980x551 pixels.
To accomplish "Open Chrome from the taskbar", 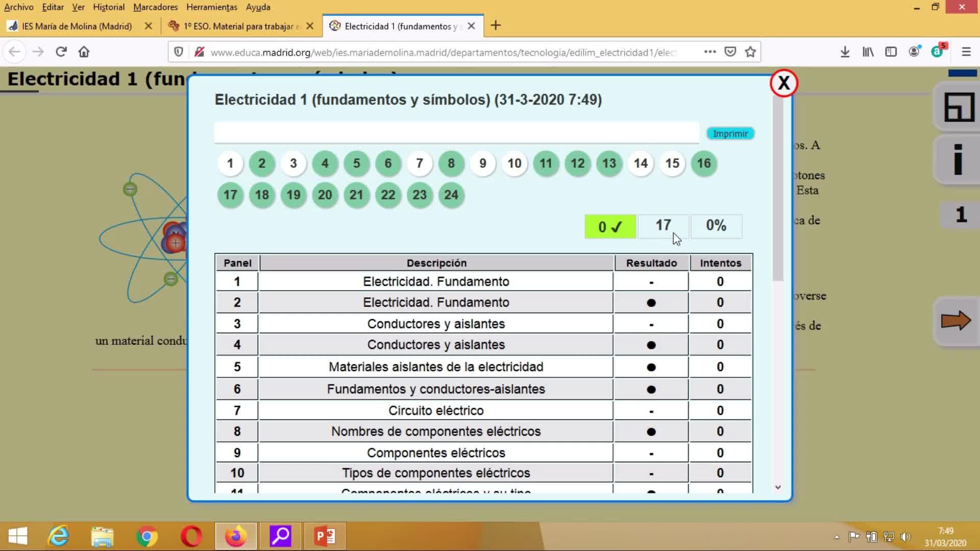I will 146,536.
